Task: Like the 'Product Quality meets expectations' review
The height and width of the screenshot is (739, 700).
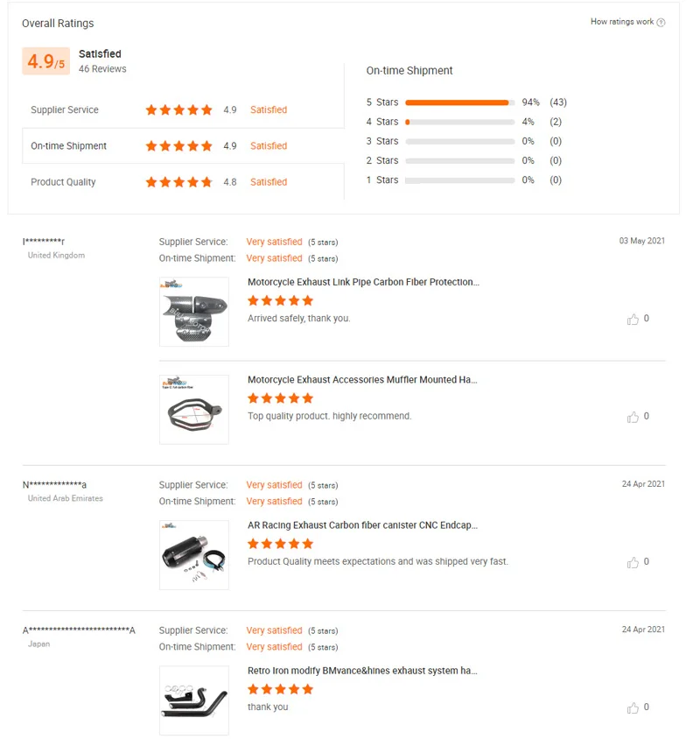Action: pyautogui.click(x=633, y=562)
